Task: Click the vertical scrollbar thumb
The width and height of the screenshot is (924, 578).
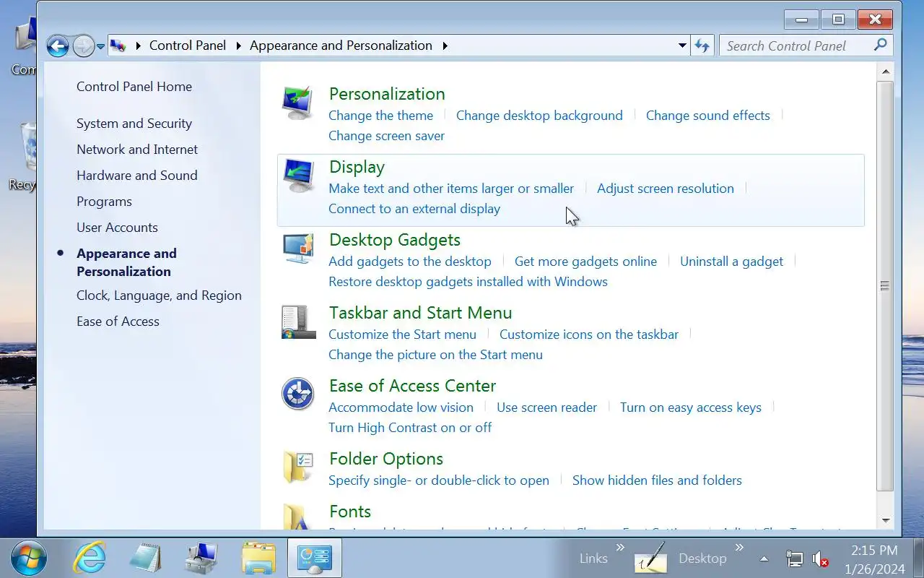Action: click(885, 286)
